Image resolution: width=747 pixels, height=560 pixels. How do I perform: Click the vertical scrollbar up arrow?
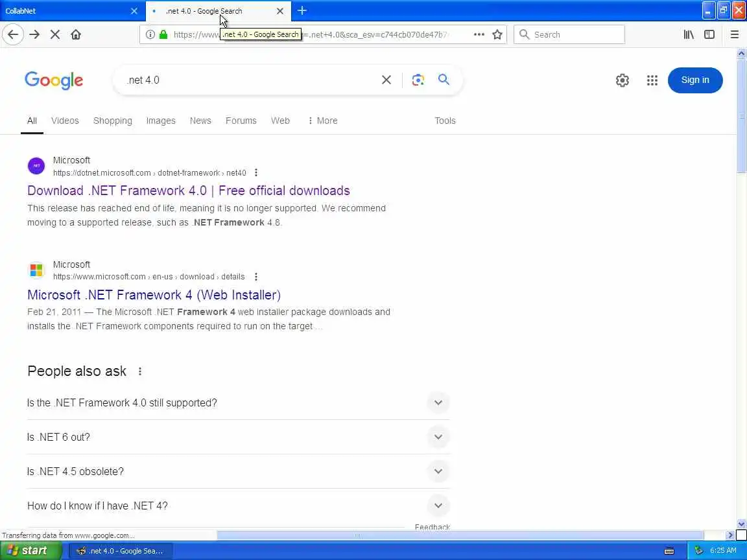(741, 53)
